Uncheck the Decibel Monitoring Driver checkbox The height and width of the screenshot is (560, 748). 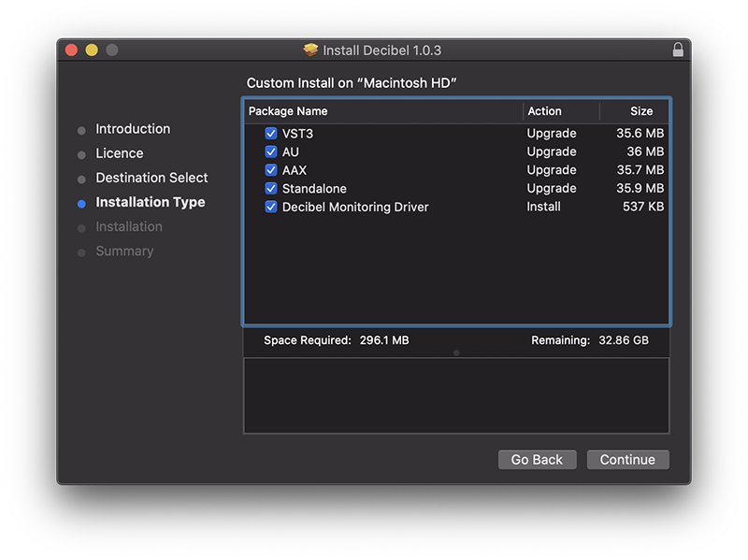click(x=271, y=207)
